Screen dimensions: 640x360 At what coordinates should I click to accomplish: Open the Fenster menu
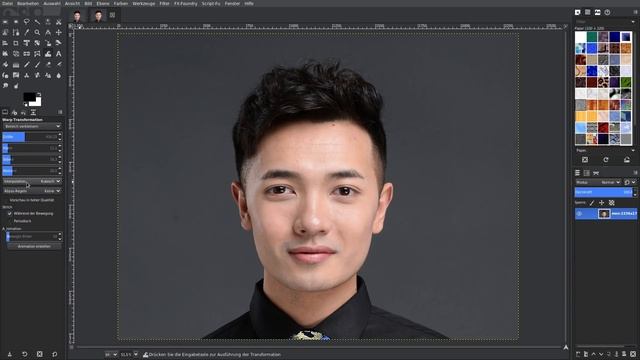232,3
